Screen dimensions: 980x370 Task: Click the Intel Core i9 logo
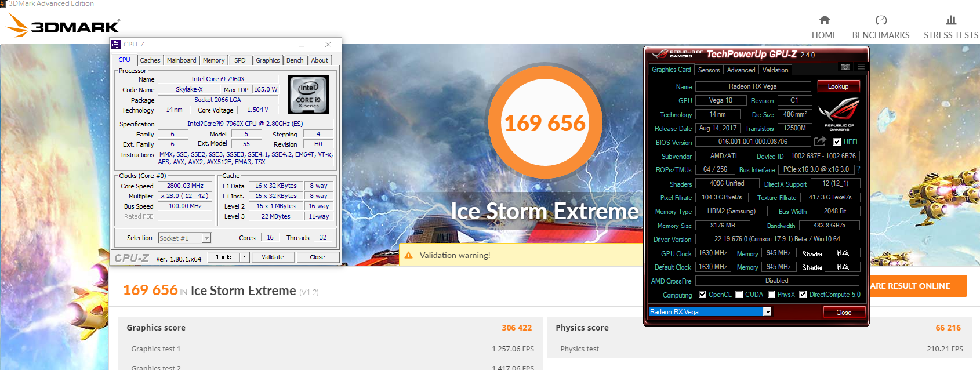[x=308, y=94]
